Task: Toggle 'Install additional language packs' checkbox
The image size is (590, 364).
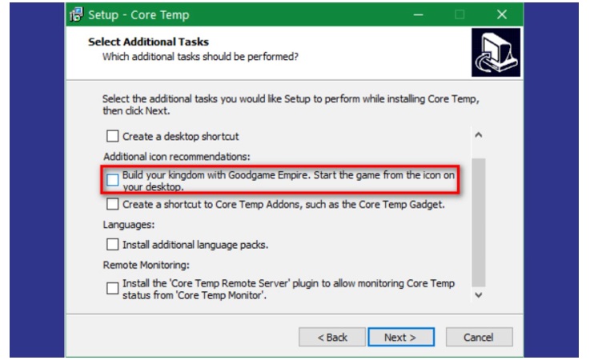Action: click(113, 244)
